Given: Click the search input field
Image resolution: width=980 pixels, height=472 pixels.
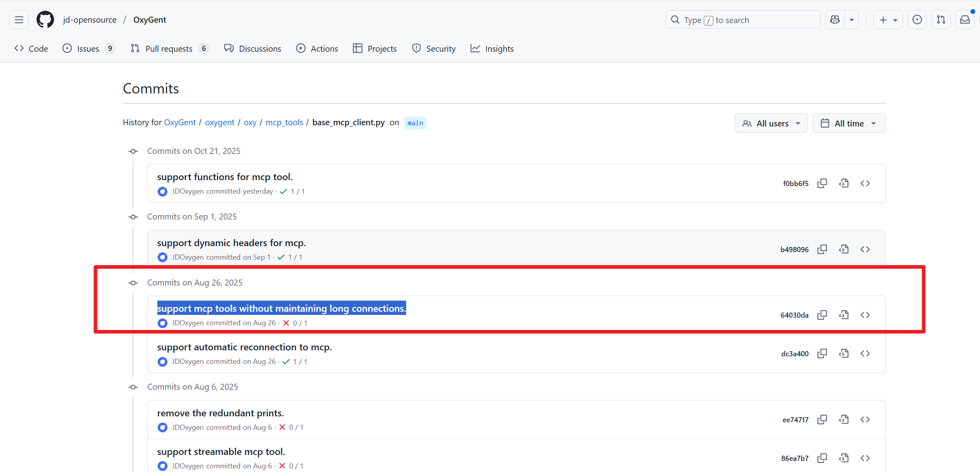Looking at the screenshot, I should pyautogui.click(x=742, y=20).
